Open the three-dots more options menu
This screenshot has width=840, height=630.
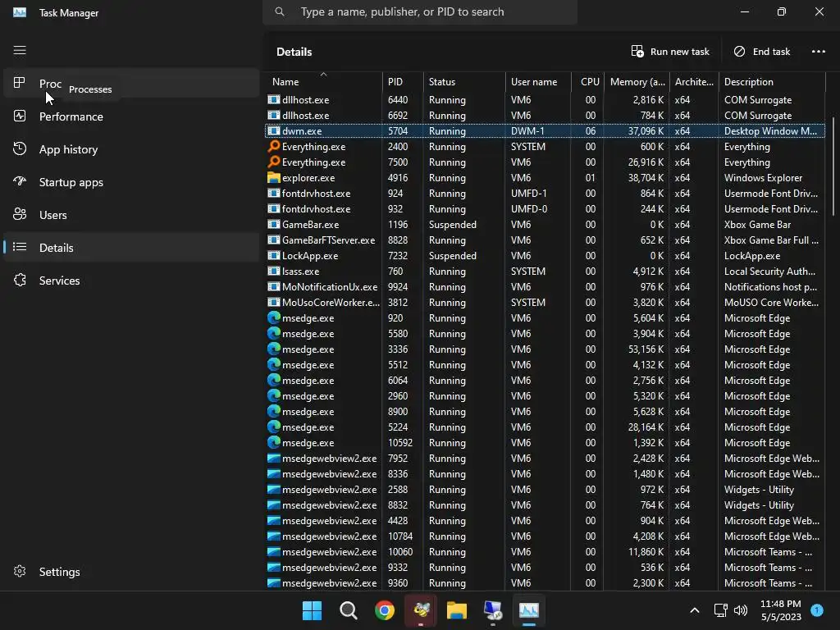[x=818, y=52]
